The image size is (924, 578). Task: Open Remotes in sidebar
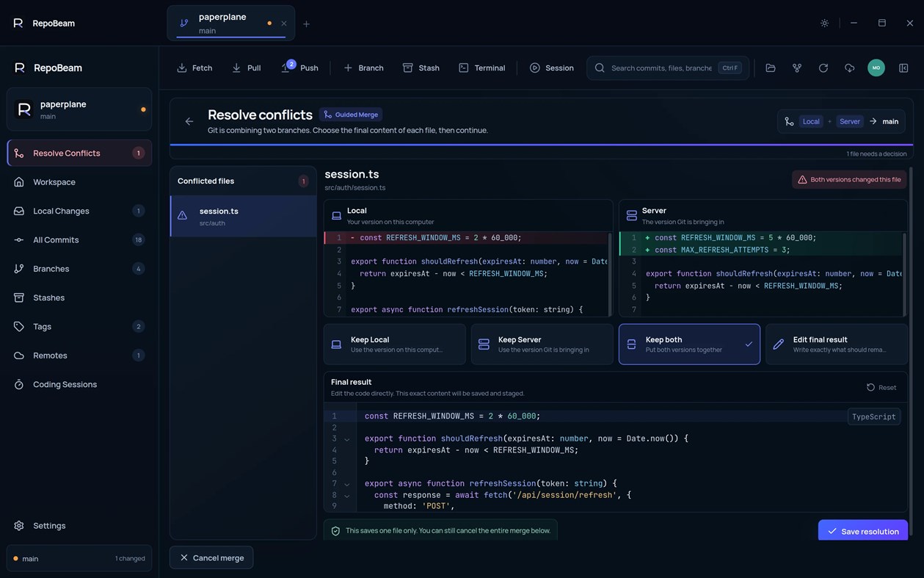coord(79,355)
